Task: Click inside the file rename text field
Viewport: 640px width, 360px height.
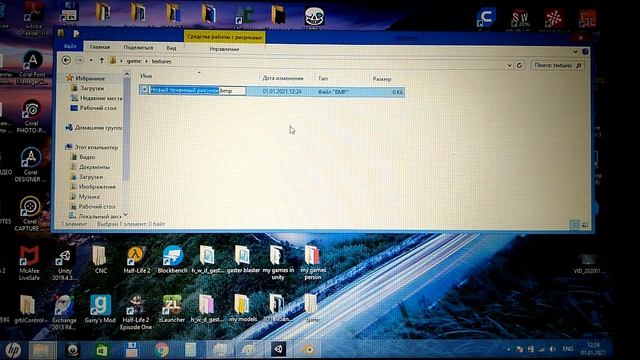Action: tap(198, 91)
